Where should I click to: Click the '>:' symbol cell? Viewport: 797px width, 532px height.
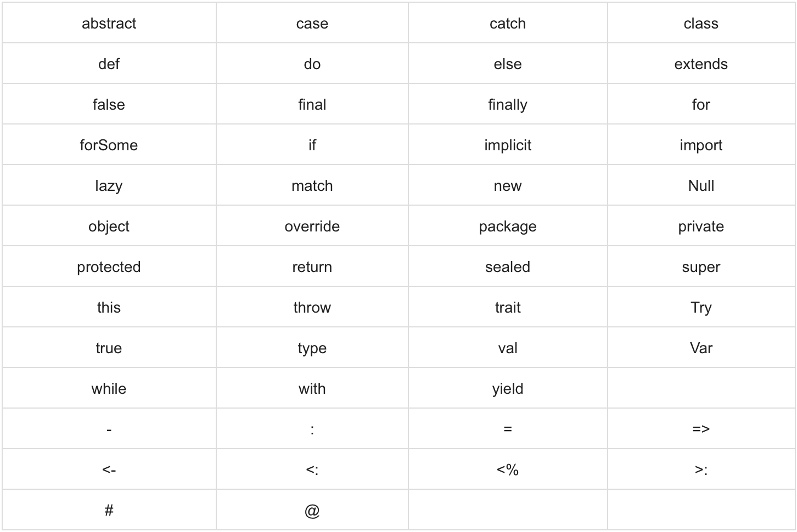pyautogui.click(x=701, y=469)
